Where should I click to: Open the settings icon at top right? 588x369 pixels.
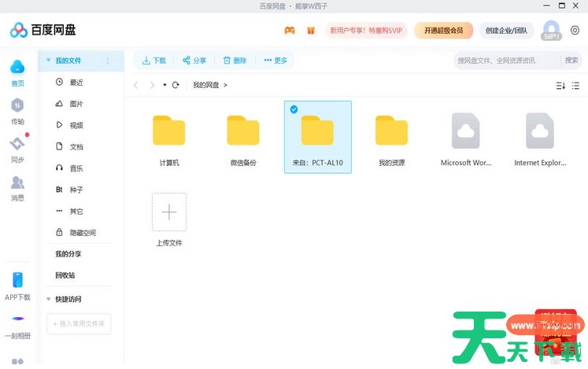point(575,31)
